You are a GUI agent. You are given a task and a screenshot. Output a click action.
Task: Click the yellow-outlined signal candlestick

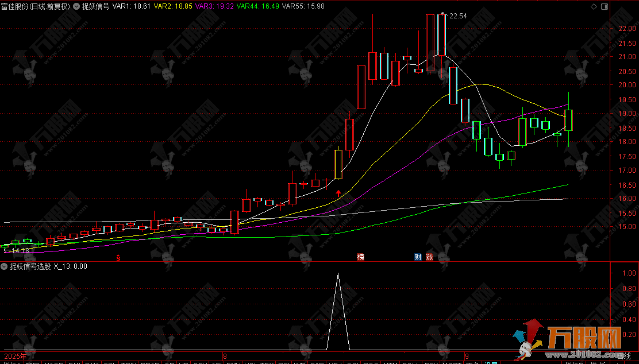pos(338,165)
